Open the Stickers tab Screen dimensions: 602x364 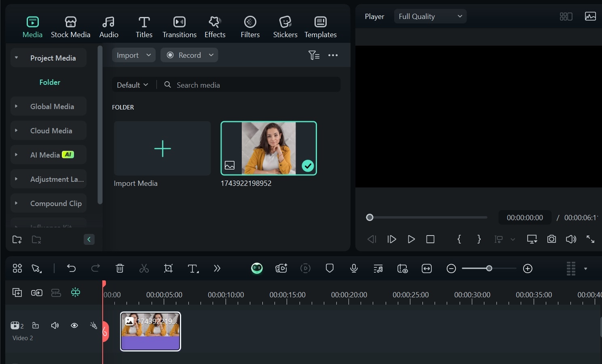click(x=285, y=27)
